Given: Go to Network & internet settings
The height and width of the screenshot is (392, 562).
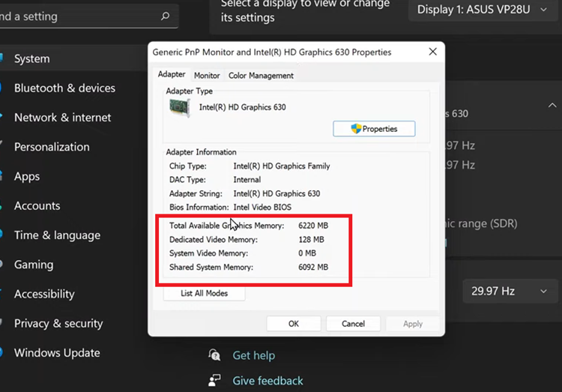Looking at the screenshot, I should click(x=62, y=117).
